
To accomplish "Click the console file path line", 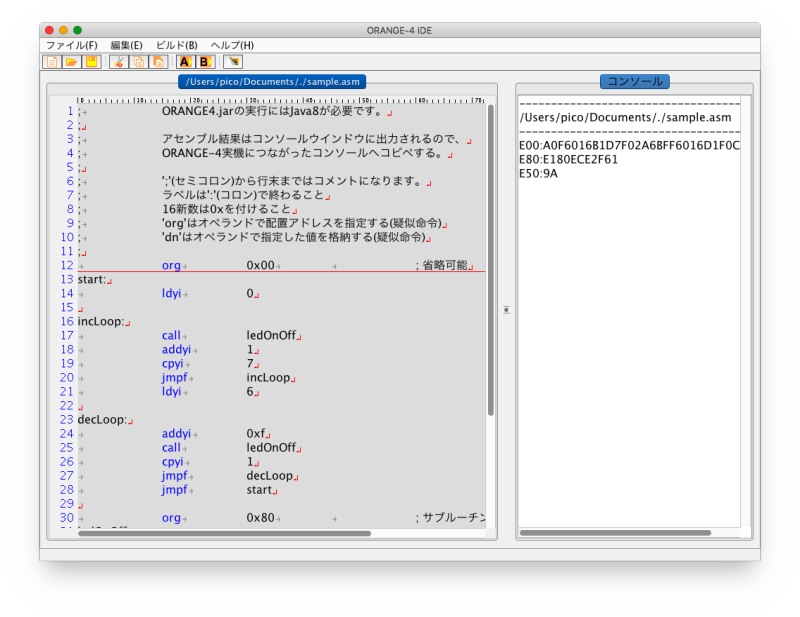I will tap(626, 117).
